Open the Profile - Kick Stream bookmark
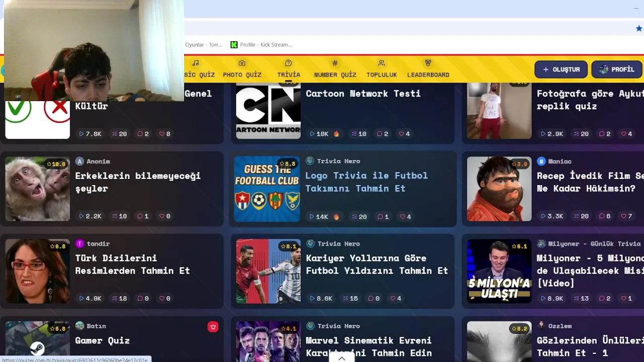644x362 pixels. click(x=261, y=45)
